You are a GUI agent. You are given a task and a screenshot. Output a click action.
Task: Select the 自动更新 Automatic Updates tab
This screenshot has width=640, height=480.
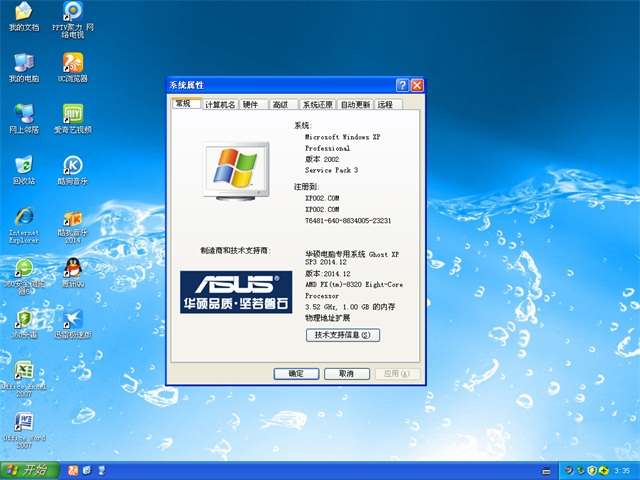coord(355,104)
